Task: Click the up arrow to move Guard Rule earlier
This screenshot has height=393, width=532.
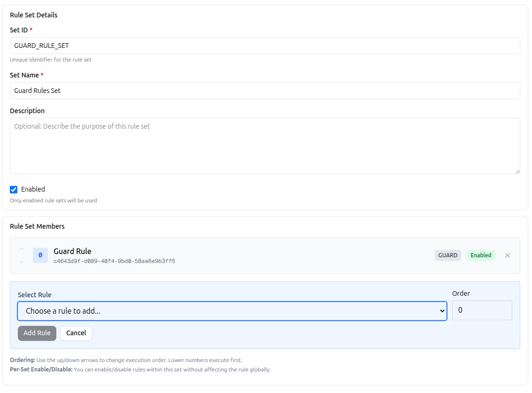Action: click(x=22, y=249)
